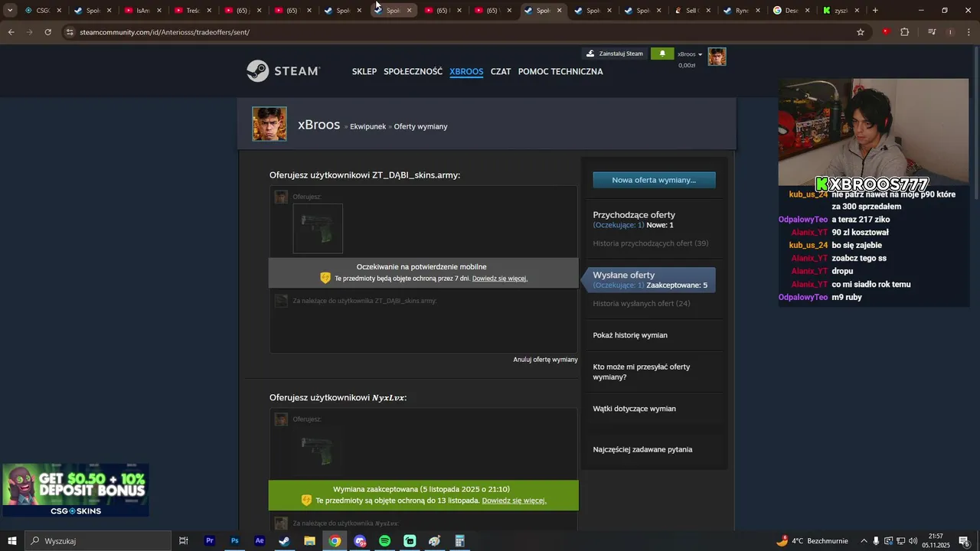980x551 pixels.
Task: Click the xBroos profile avatar in the page header
Action: [x=269, y=124]
